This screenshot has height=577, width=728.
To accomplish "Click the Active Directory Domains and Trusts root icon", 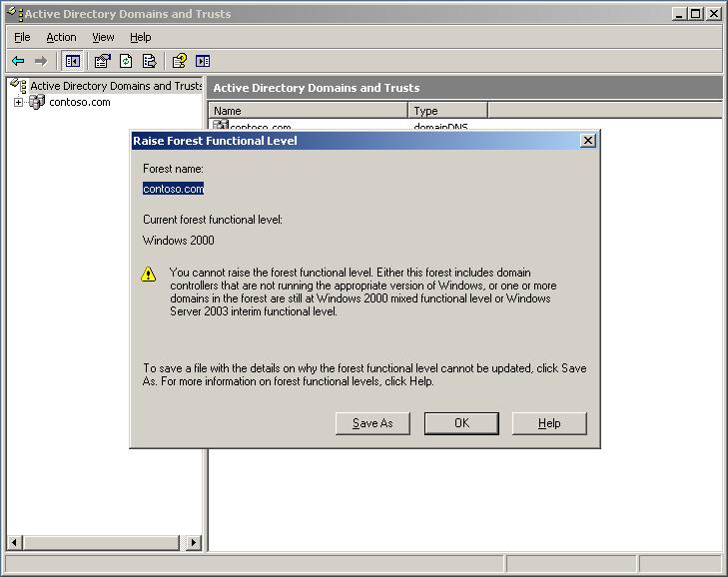I will pos(18,86).
